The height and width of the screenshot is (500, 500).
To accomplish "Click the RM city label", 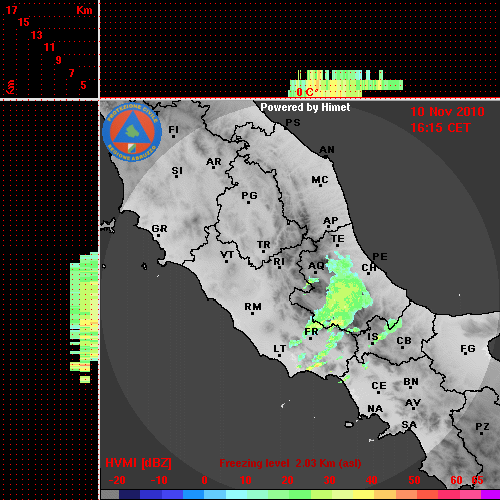I will pyautogui.click(x=253, y=306).
